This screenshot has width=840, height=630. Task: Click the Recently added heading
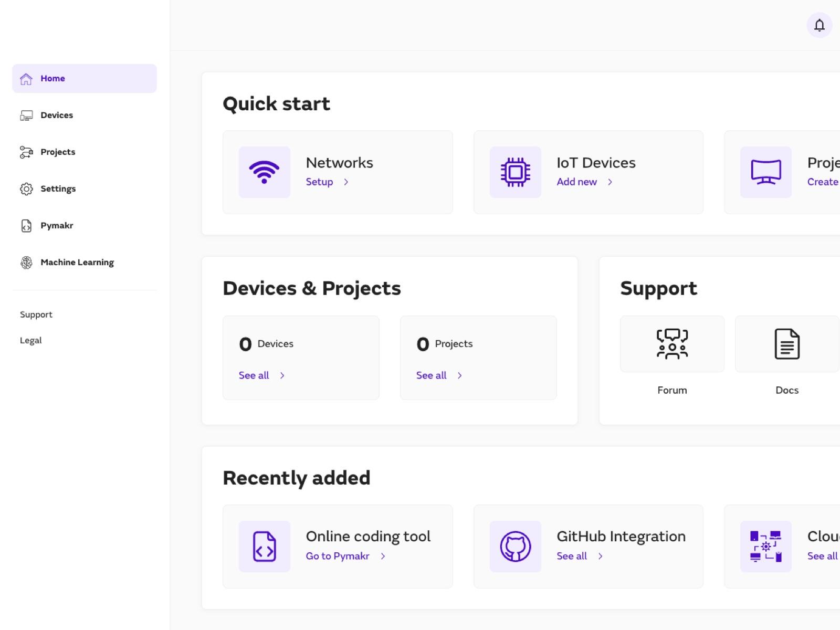[297, 478]
